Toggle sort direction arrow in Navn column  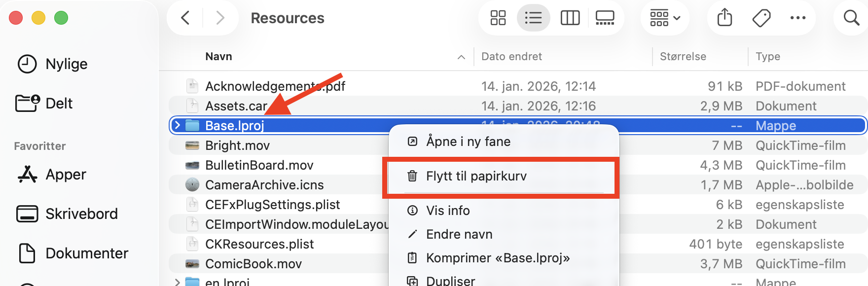(461, 57)
